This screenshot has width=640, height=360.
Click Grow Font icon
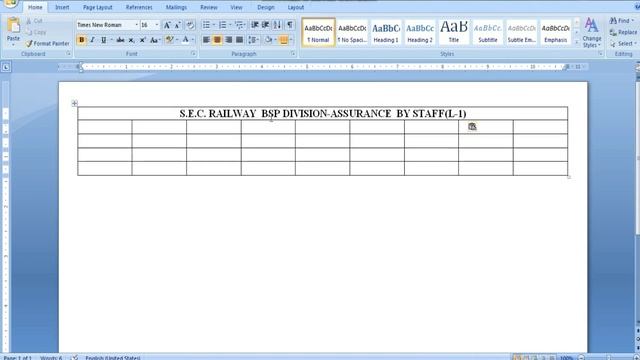[167, 25]
